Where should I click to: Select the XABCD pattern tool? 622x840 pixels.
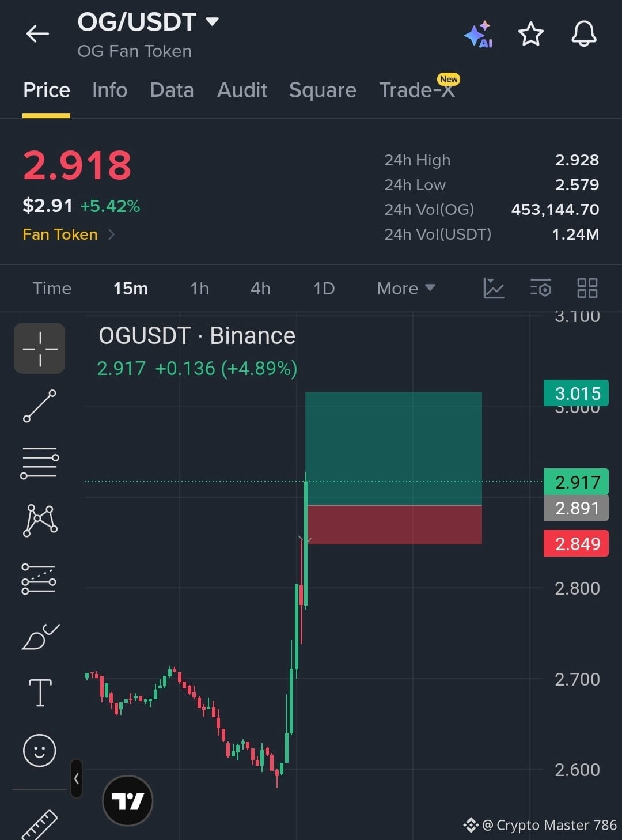pyautogui.click(x=40, y=520)
